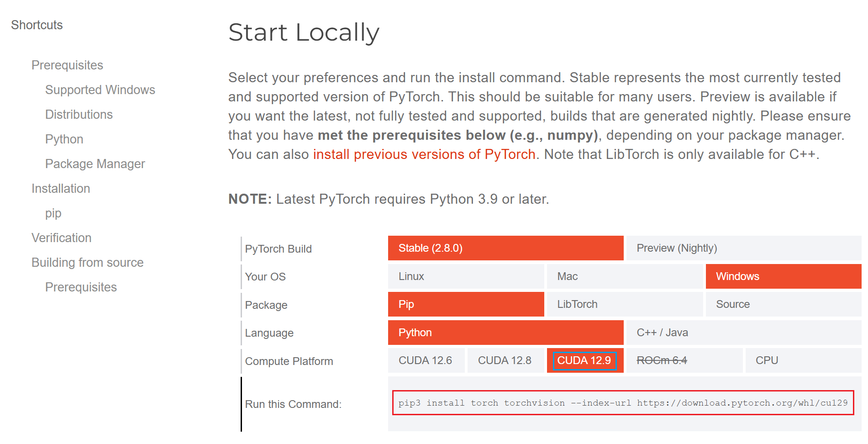The width and height of the screenshot is (868, 444).
Task: Select C++ / Java as the language
Action: pyautogui.click(x=744, y=333)
